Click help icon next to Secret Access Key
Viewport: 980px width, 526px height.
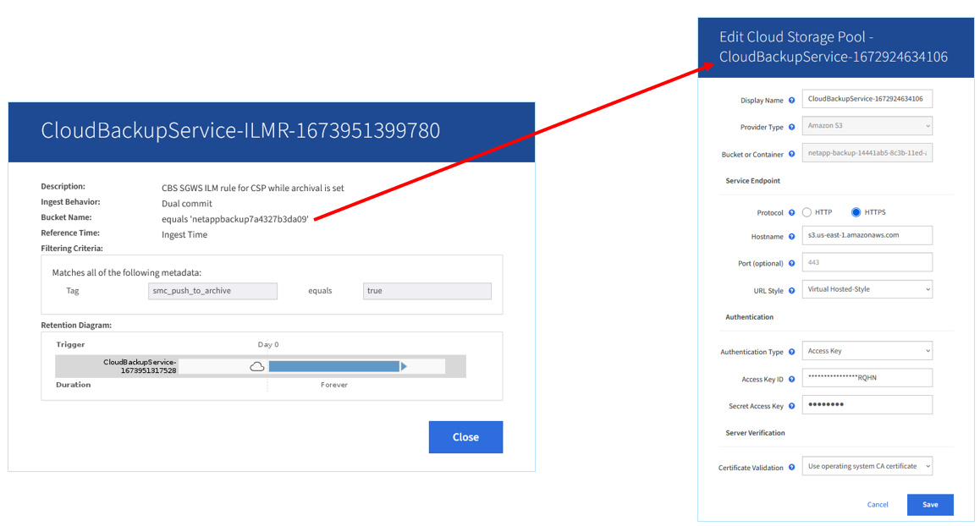[x=791, y=406]
